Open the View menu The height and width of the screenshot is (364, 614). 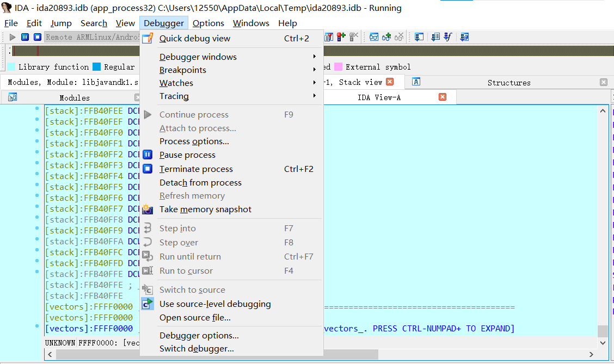pyautogui.click(x=125, y=23)
